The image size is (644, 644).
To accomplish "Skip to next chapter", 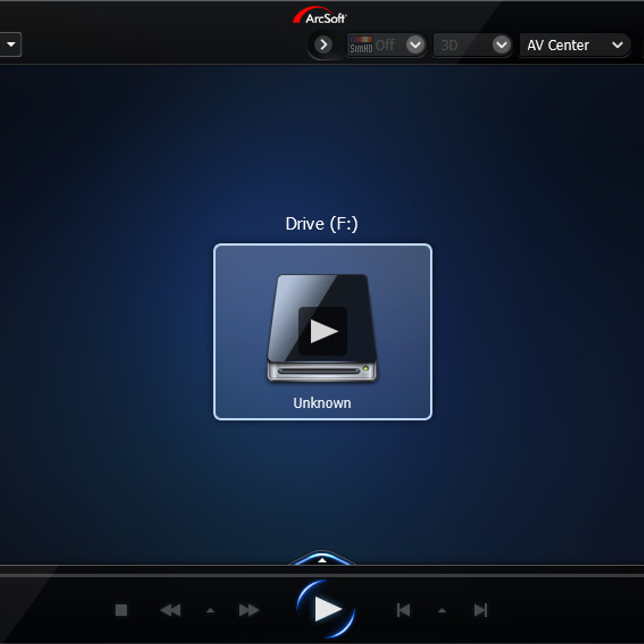I will [481, 610].
